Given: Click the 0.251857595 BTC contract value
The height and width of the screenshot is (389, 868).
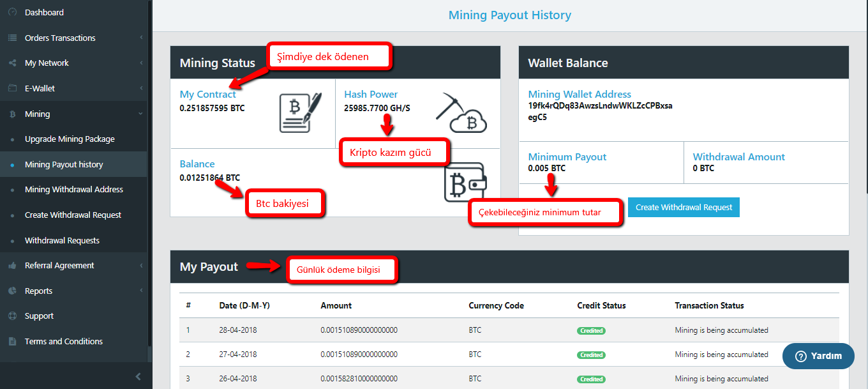Looking at the screenshot, I should (x=213, y=108).
